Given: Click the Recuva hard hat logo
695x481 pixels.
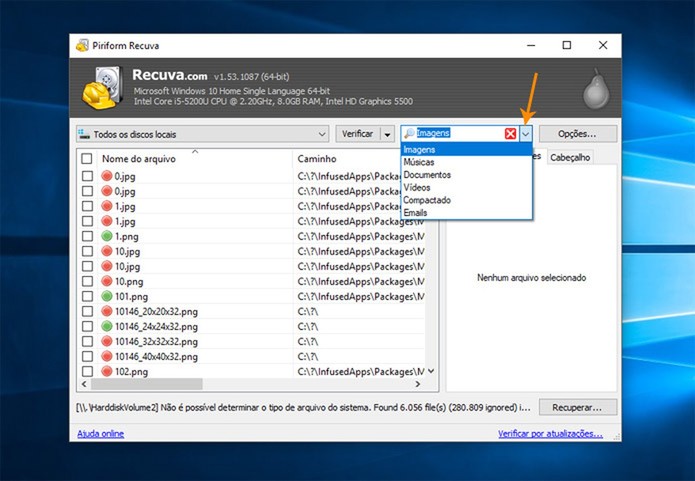Looking at the screenshot, I should pyautogui.click(x=102, y=88).
